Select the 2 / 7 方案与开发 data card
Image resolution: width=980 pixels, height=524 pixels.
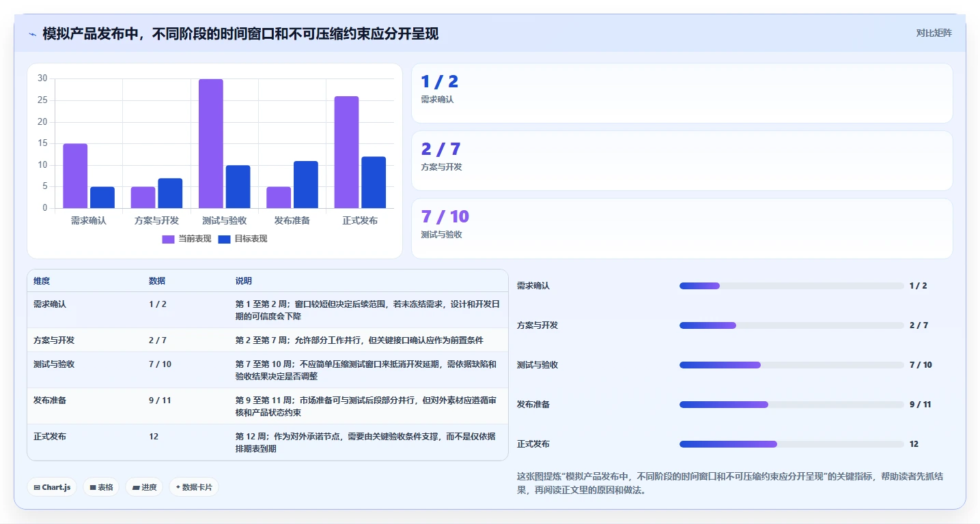click(682, 160)
